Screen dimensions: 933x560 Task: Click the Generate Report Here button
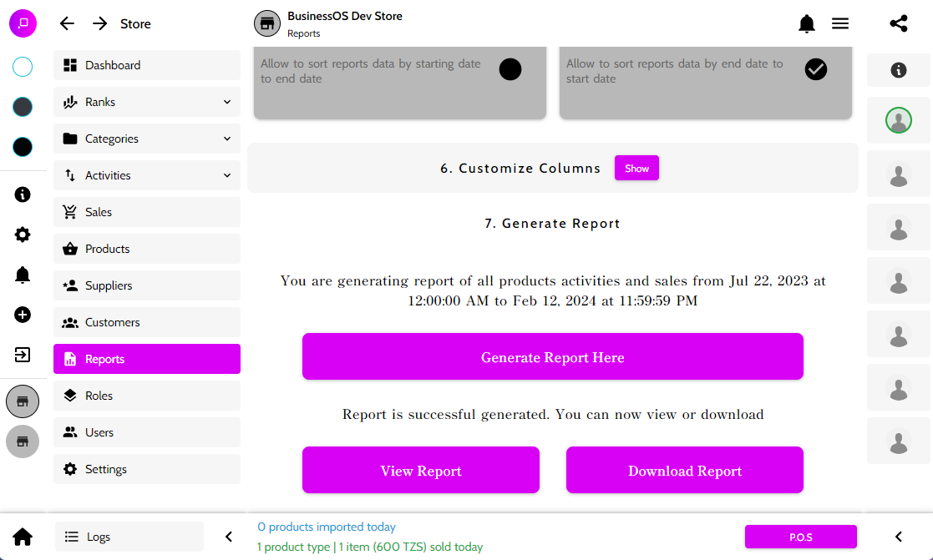[x=552, y=357]
